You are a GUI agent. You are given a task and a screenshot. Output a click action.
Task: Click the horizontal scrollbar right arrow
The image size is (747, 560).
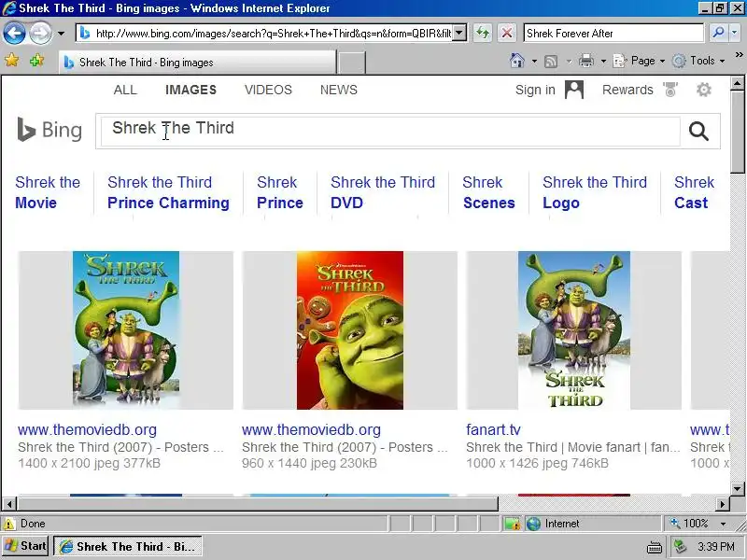pos(722,504)
